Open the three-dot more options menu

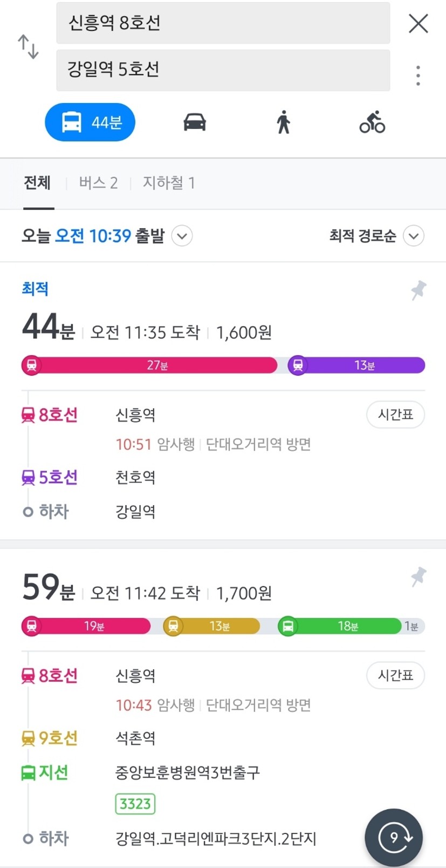[418, 76]
